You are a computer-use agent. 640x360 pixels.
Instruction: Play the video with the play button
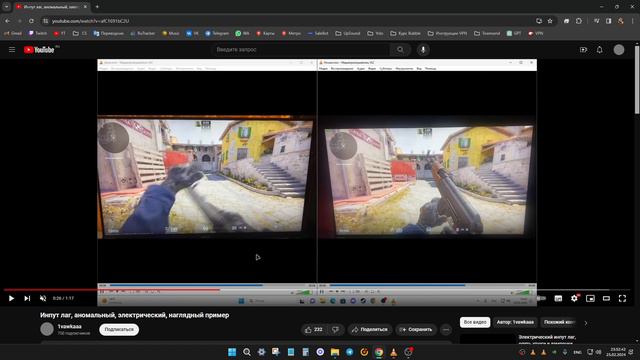click(x=11, y=298)
